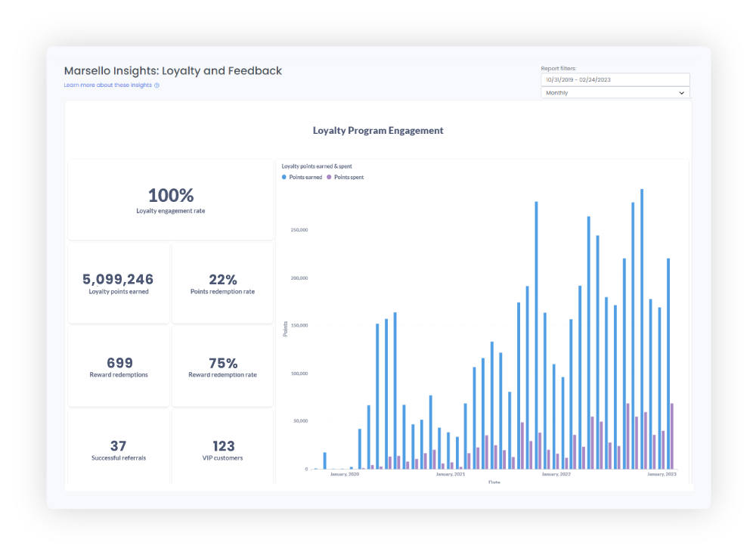This screenshot has width=756, height=555.
Task: Select the 37 successful referrals value
Action: [x=119, y=446]
